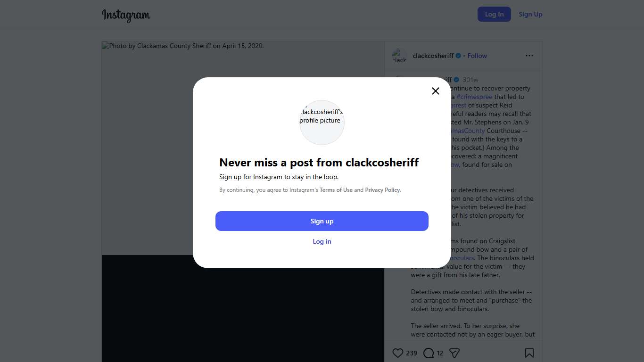Click Log in link in dialog

pos(322,241)
